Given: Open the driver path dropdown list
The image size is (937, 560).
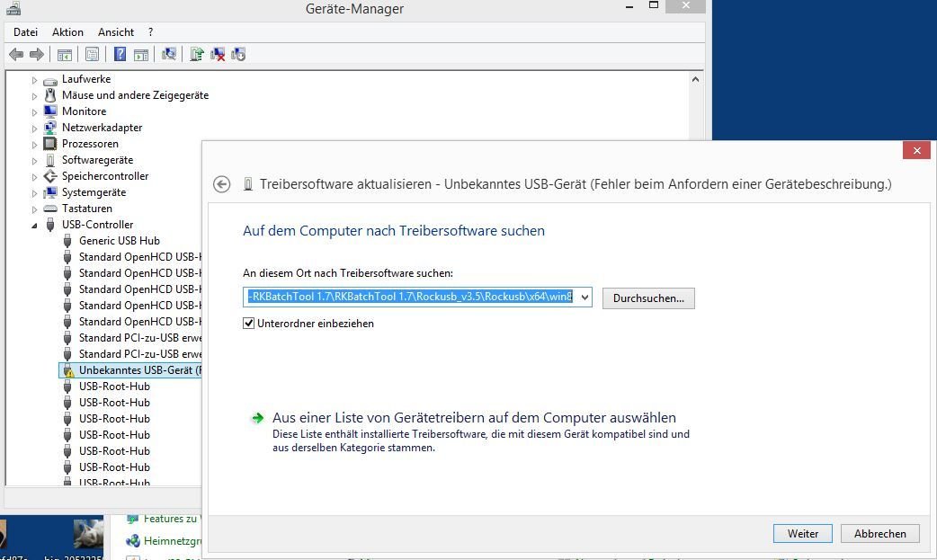Looking at the screenshot, I should click(x=585, y=298).
